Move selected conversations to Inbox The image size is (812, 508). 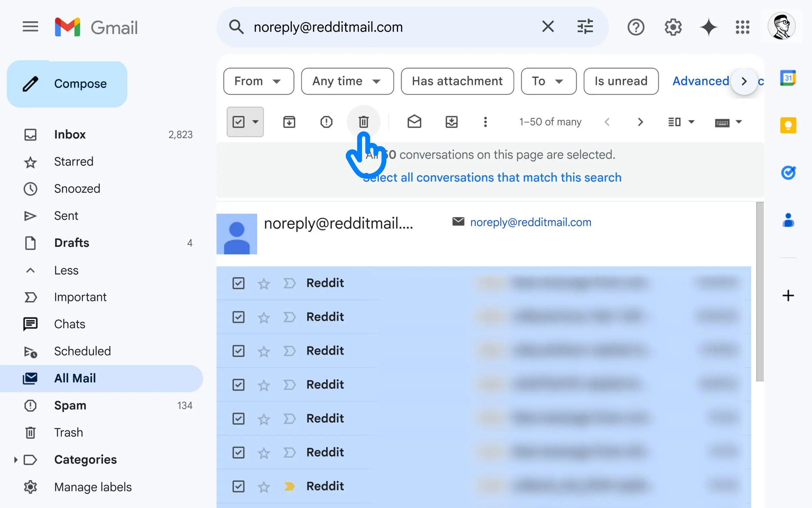point(452,122)
